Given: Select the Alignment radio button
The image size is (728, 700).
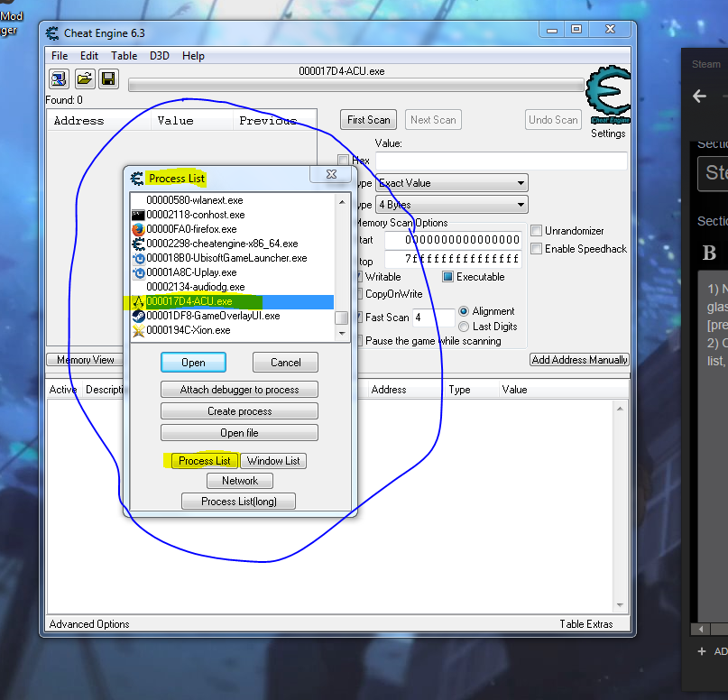Looking at the screenshot, I should [x=464, y=311].
